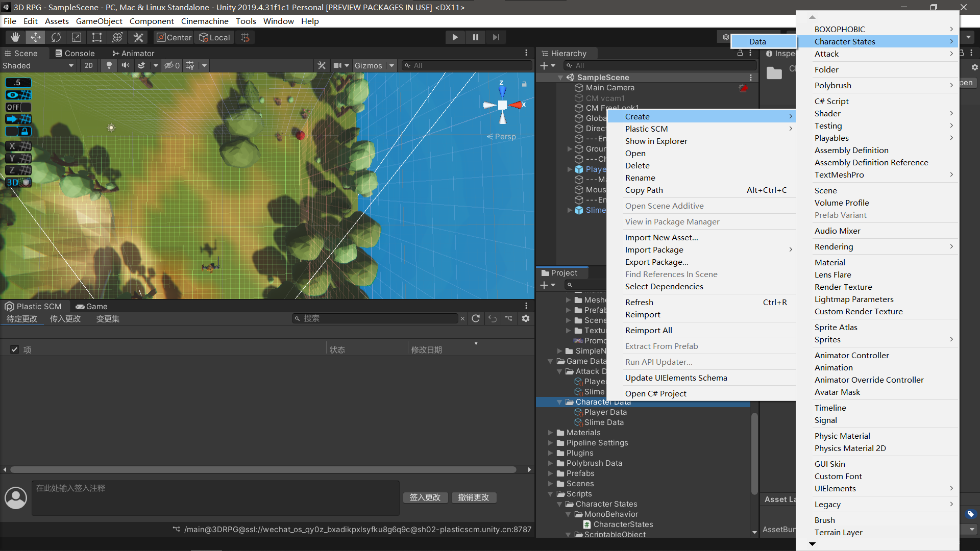
Task: Click refresh icon in Plastic SCM
Action: pyautogui.click(x=476, y=318)
